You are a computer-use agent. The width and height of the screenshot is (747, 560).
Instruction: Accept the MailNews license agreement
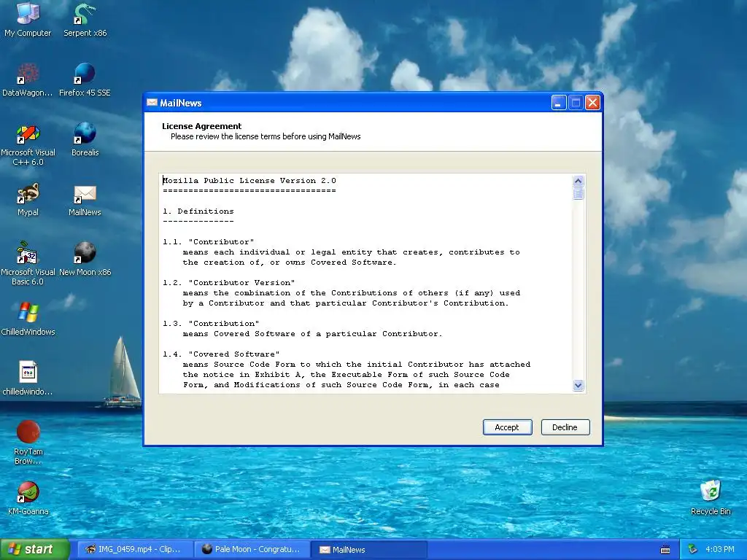click(x=508, y=427)
